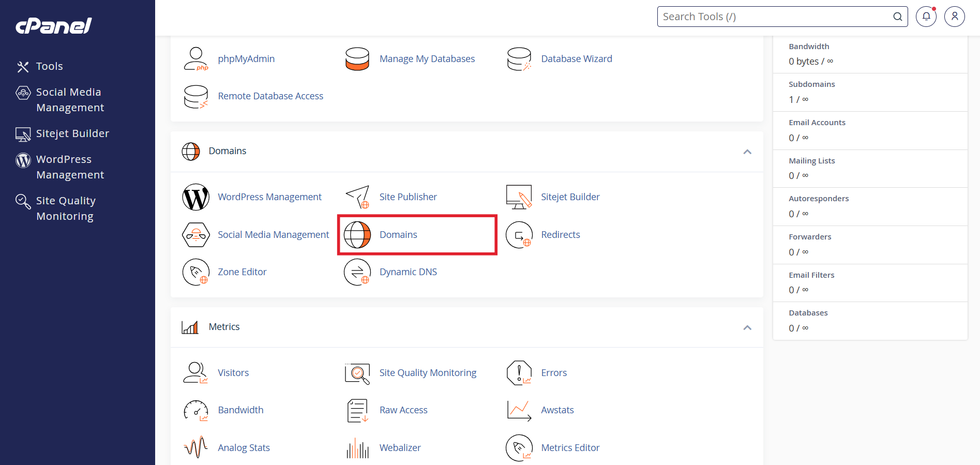Open the Zone Editor link
This screenshot has width=980, height=465.
242,272
